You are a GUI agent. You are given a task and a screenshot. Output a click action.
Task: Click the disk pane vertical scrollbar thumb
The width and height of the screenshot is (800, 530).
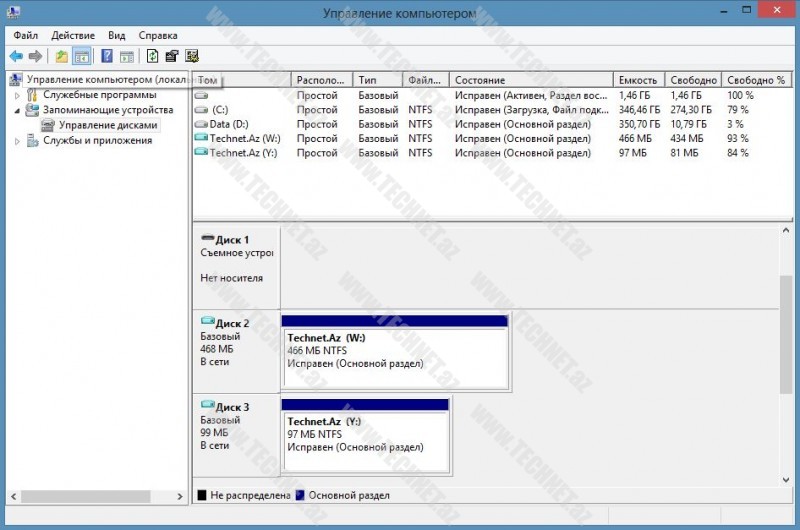point(786,335)
